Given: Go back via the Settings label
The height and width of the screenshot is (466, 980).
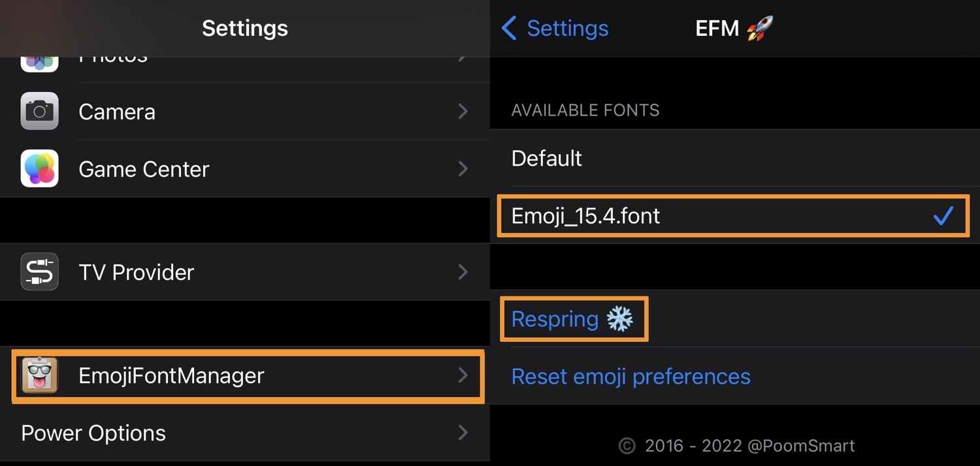Looking at the screenshot, I should (x=568, y=28).
